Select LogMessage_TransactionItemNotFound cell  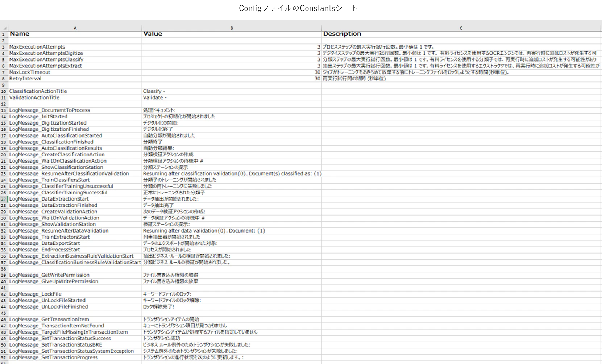pos(75,326)
